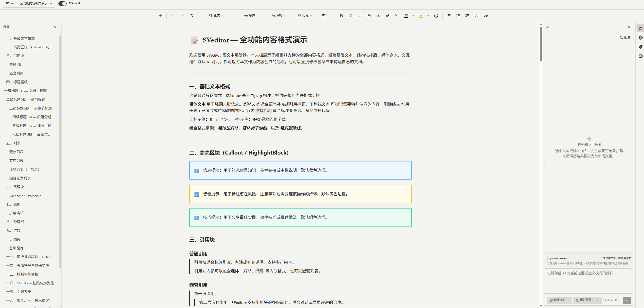The width and height of the screenshot is (644, 308).
Task: Open the keyboard shortcuts icon in sidebar
Action: (640, 56)
